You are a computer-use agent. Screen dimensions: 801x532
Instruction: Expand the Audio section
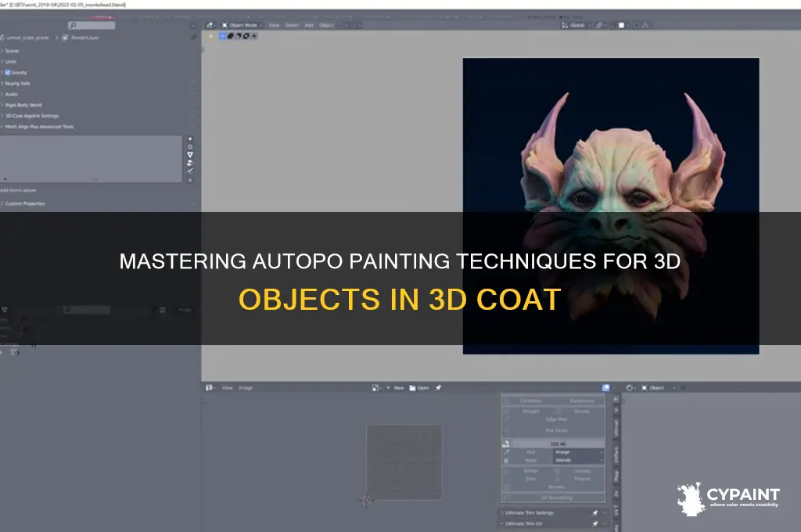pos(11,94)
